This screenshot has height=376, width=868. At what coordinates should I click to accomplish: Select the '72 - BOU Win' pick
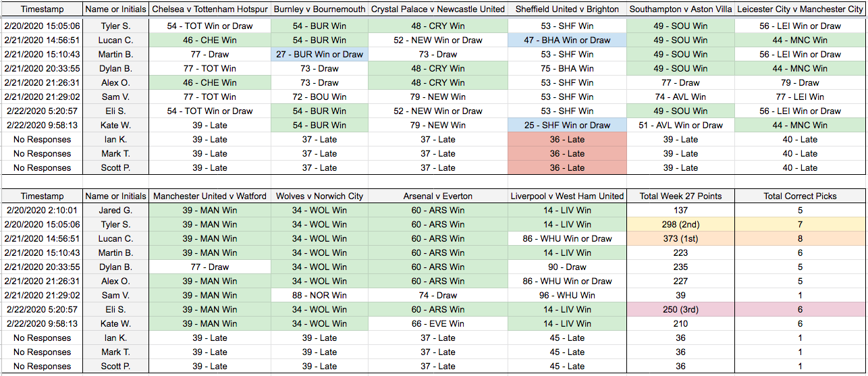(319, 97)
